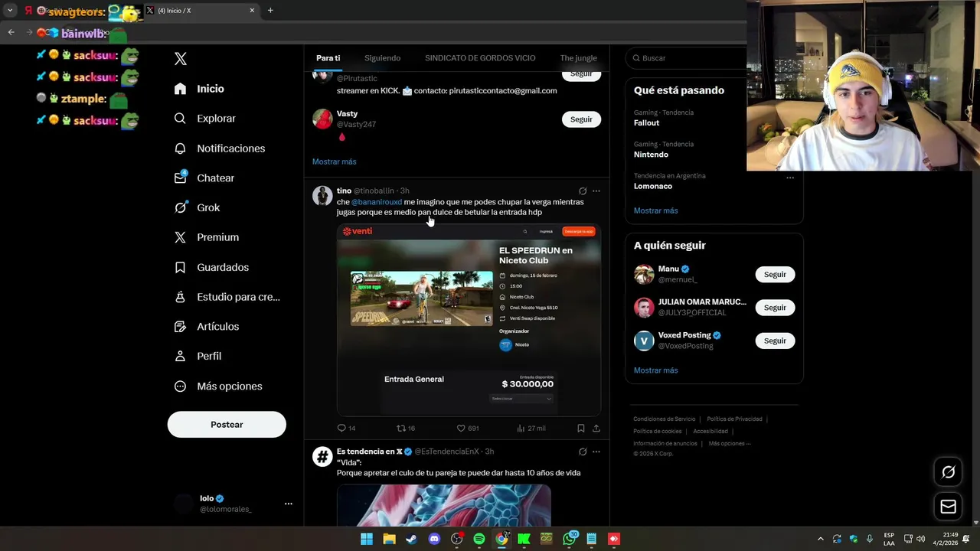Click Mostrar más under Qué está pasando
Screen dimensions: 980x551
(x=655, y=210)
